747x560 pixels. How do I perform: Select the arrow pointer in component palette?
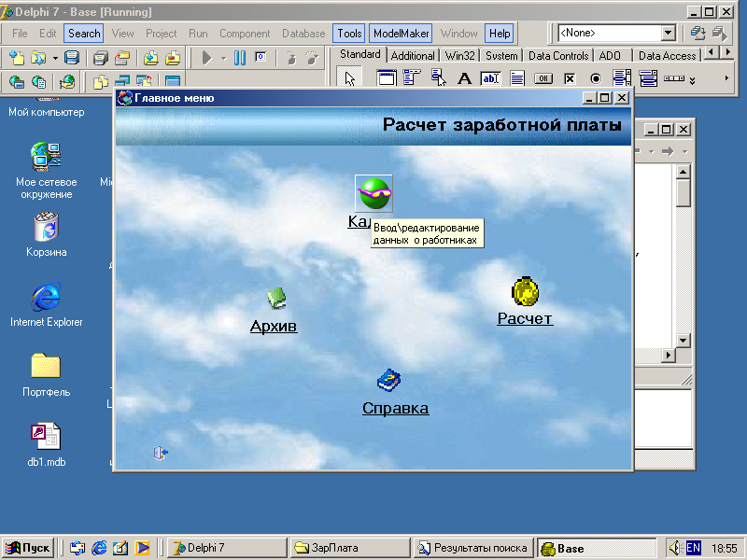349,78
